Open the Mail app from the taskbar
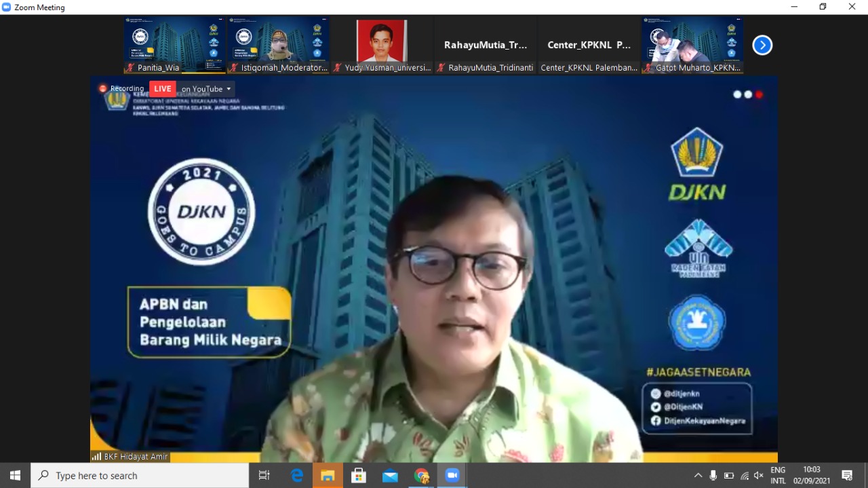 390,475
